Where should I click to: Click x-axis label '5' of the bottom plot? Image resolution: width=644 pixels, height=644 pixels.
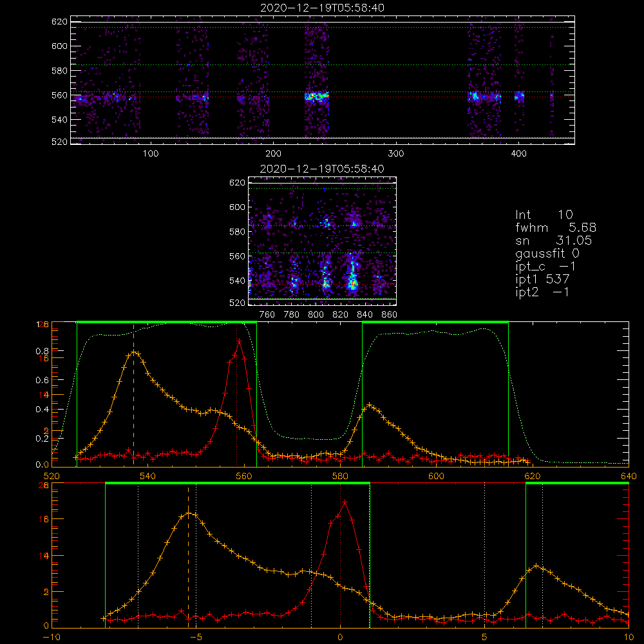[x=485, y=637]
